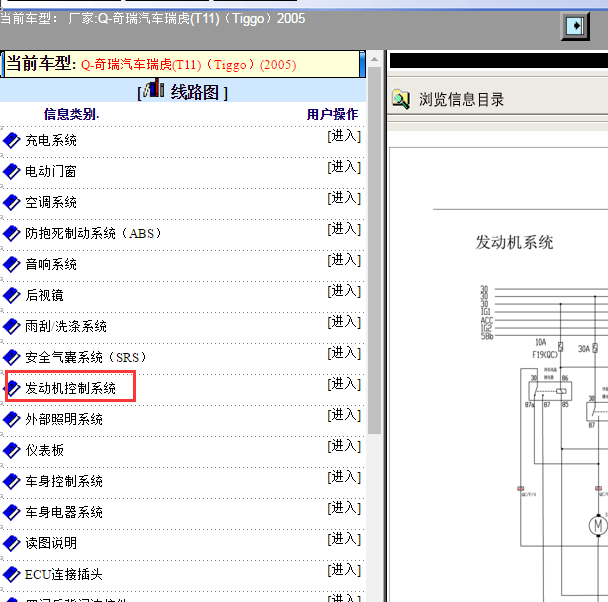Select the 车身电器系统 category text
This screenshot has height=602, width=608.
pos(64,512)
